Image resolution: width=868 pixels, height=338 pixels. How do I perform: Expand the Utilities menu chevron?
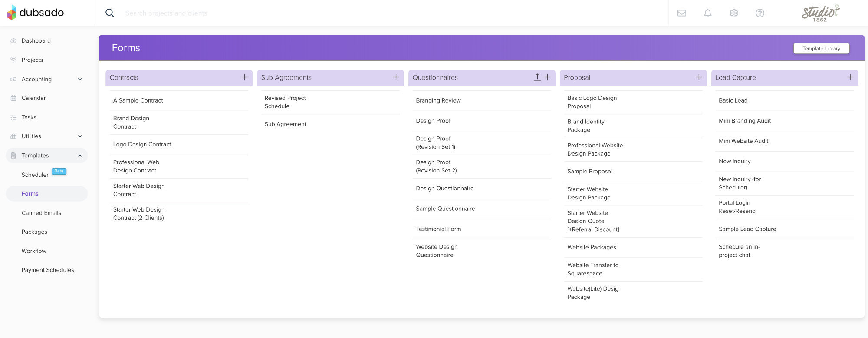coord(80,136)
